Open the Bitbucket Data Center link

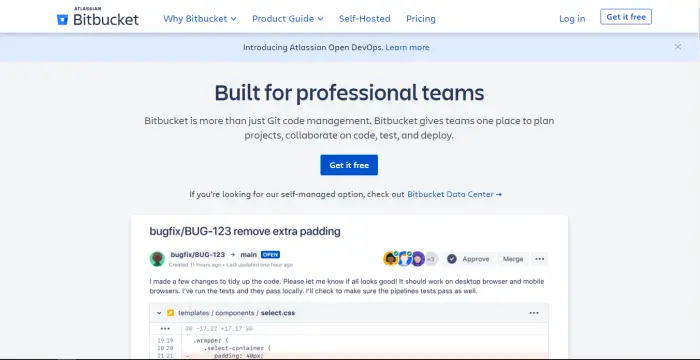(x=454, y=194)
